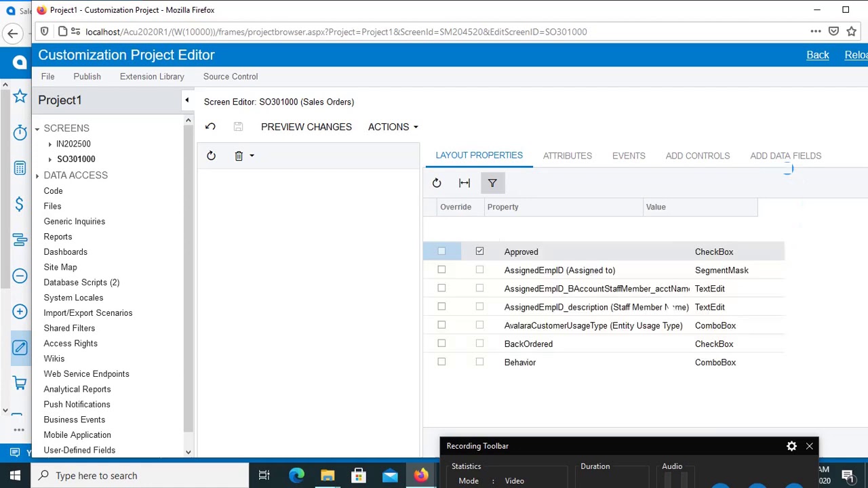The image size is (868, 488).
Task: Toggle override checkbox for AvalaraCustomerUsageType row
Action: click(x=441, y=325)
